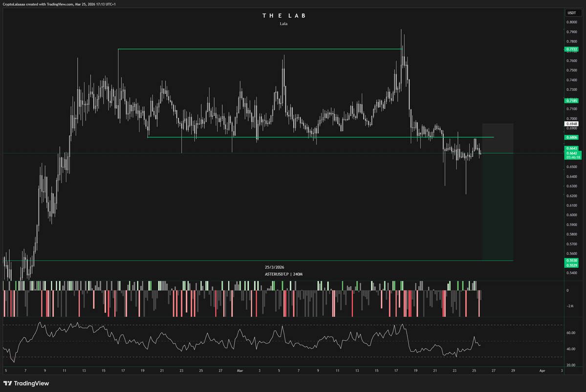586x392 pixels.
Task: Click the 0.5530 price label
Action: pyautogui.click(x=571, y=261)
